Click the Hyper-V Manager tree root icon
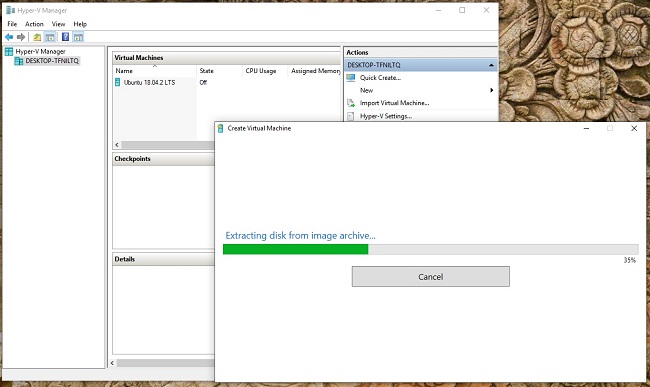 (9, 51)
